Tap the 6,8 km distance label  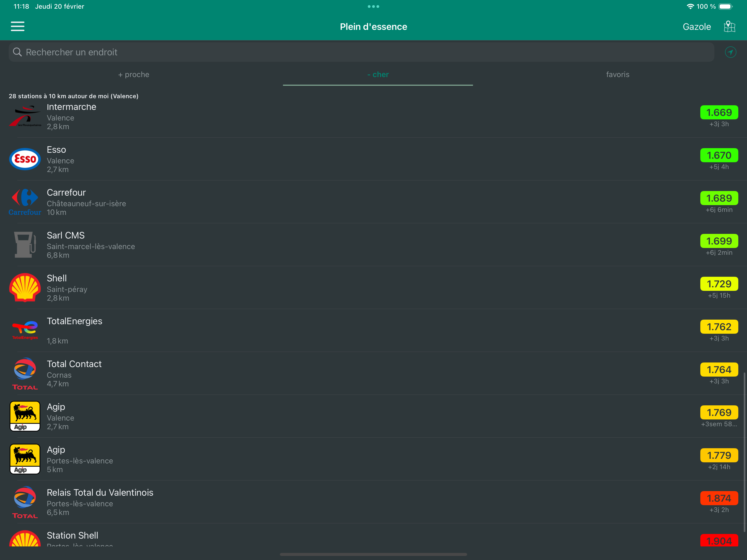(58, 255)
